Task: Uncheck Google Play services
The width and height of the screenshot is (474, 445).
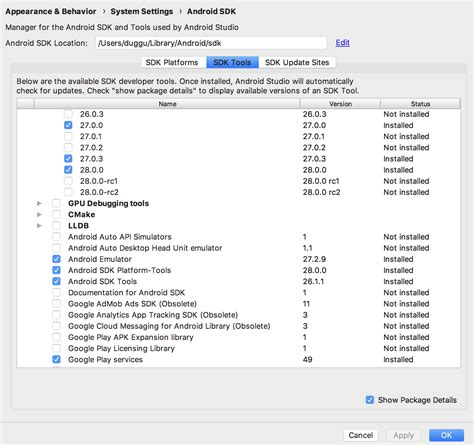Action: tap(56, 359)
